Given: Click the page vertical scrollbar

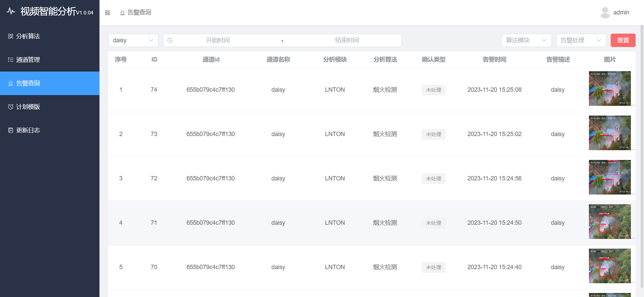Looking at the screenshot, I should 642,156.
